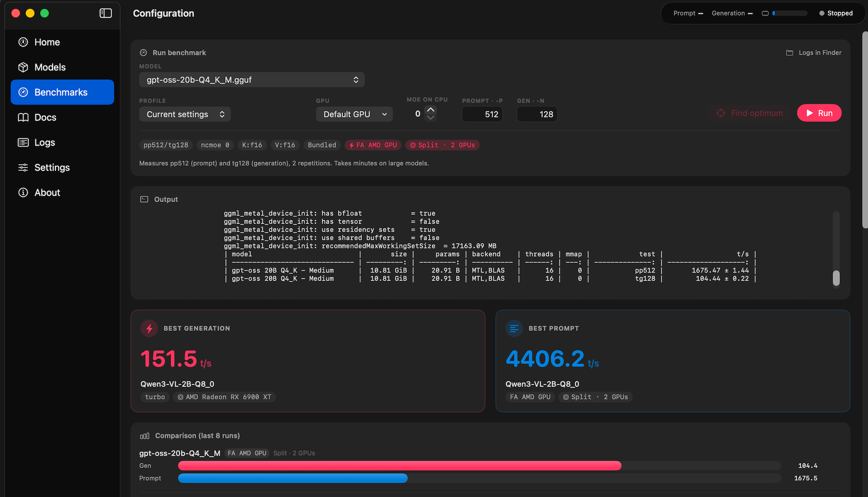The width and height of the screenshot is (868, 497).
Task: Open the Settings page
Action: pyautogui.click(x=62, y=168)
